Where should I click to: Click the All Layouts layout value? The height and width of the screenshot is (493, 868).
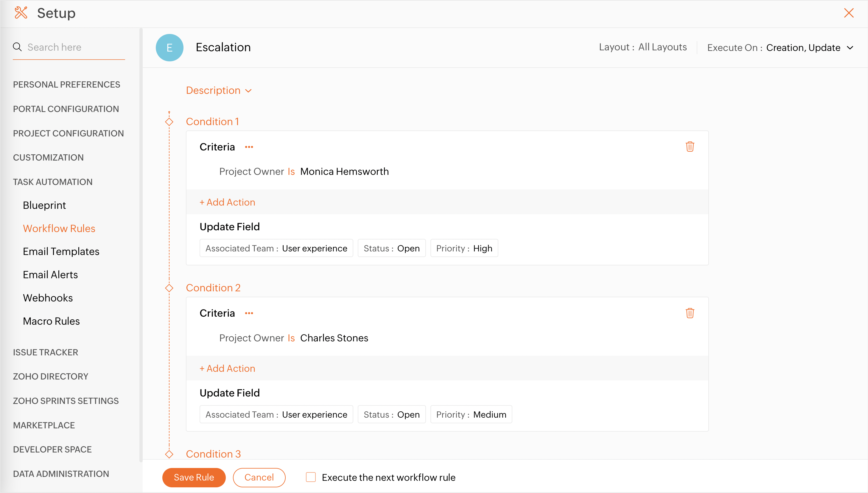click(662, 47)
